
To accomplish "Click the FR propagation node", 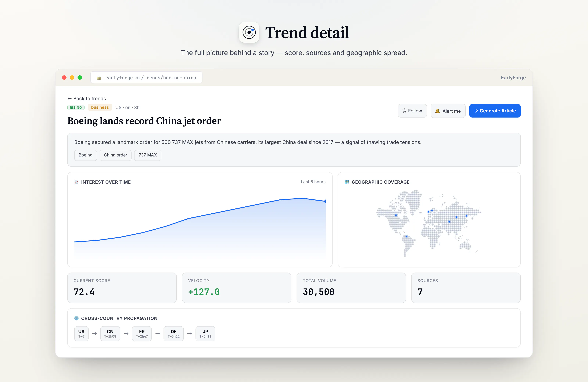I will pos(142,334).
